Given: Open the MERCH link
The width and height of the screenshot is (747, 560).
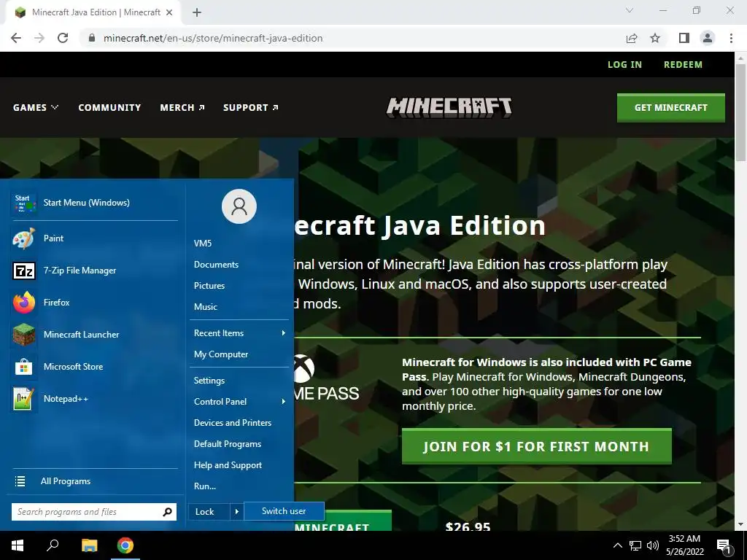Looking at the screenshot, I should click(182, 108).
